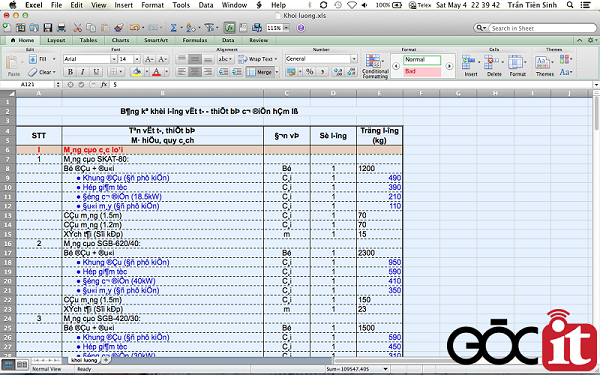Decrease decimal places

pos(351,72)
